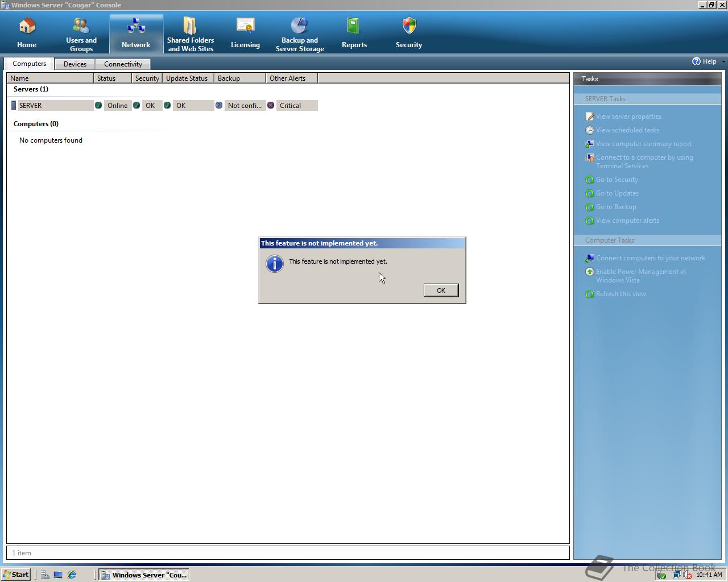
Task: Sort by the Name column header
Action: 50,78
